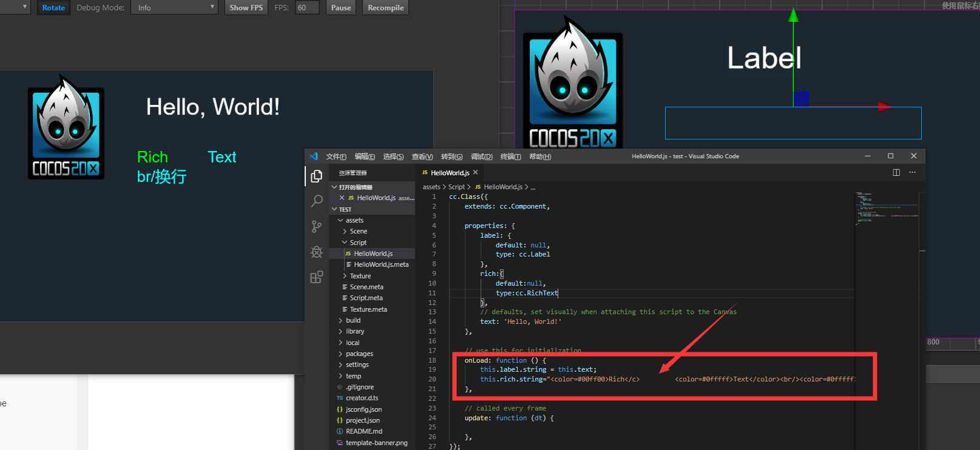This screenshot has height=450, width=980.
Task: Open the Debug Mode dropdown showing Info
Action: [x=175, y=8]
